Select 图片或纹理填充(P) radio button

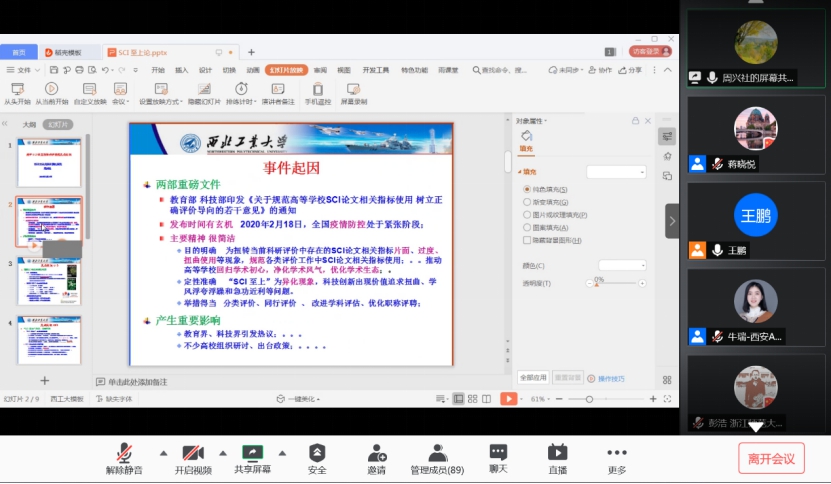click(x=527, y=215)
